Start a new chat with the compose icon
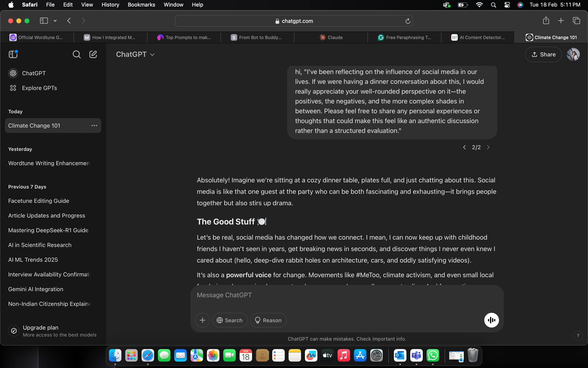588x368 pixels. [x=93, y=54]
